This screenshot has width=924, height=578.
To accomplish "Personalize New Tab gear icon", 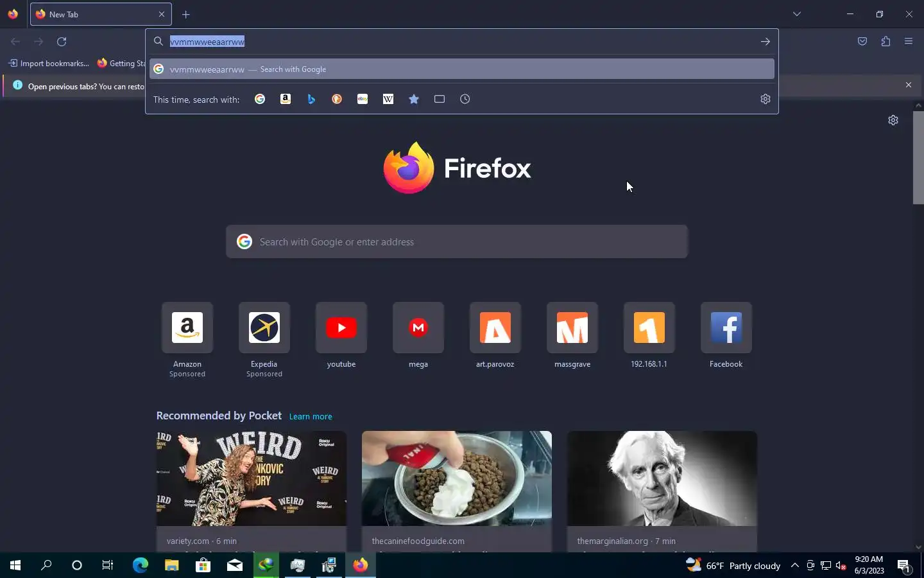I will click(x=893, y=120).
